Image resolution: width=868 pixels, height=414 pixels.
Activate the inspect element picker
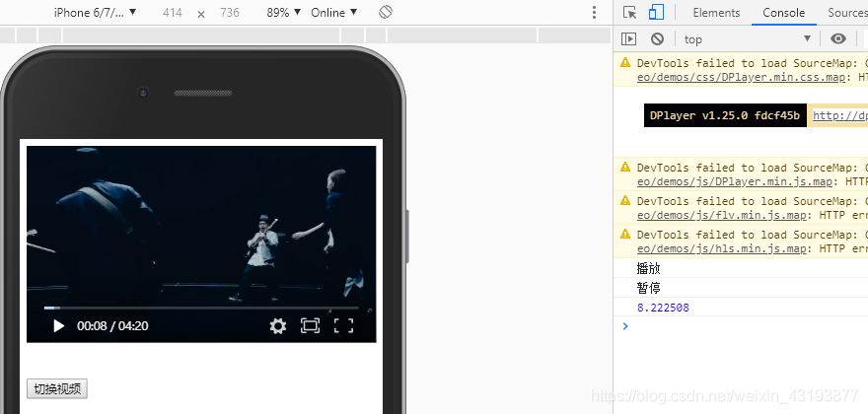pyautogui.click(x=629, y=12)
